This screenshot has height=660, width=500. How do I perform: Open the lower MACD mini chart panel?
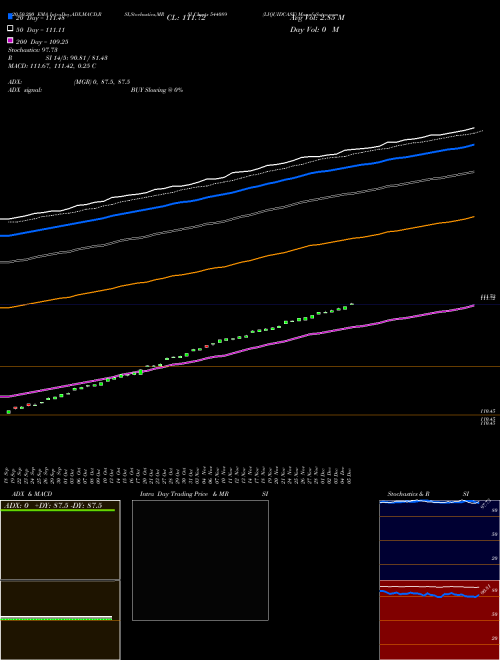60,620
